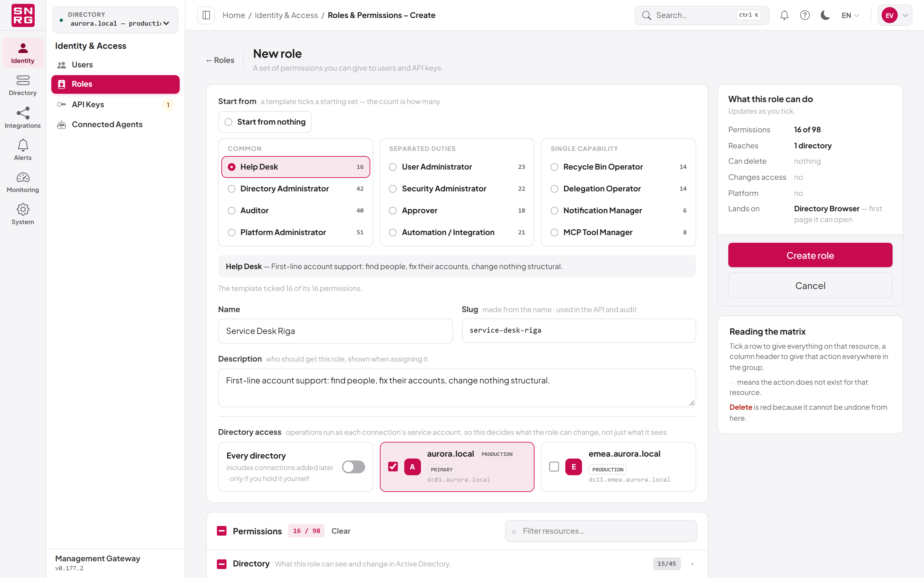Select Start from nothing option
Screen dimensions: 924x578
click(x=265, y=122)
